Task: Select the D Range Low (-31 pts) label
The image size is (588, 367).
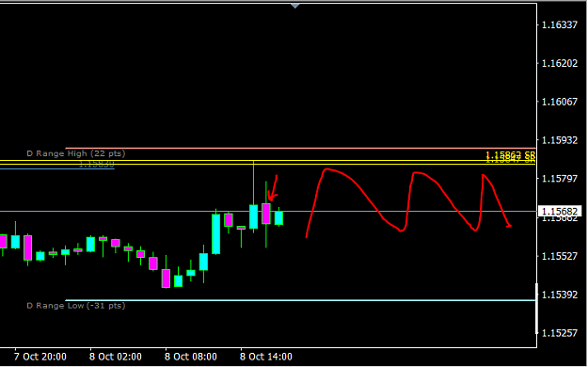Action: pyautogui.click(x=76, y=306)
